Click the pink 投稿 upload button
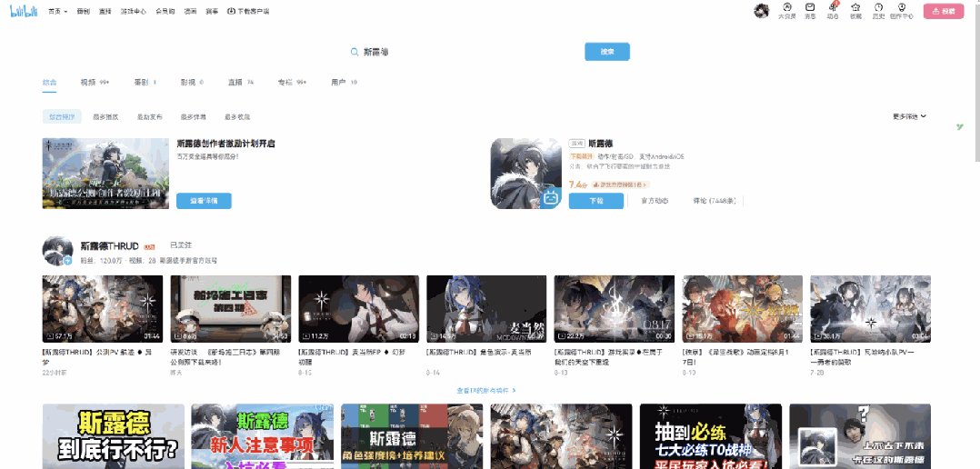This screenshot has height=469, width=980. [944, 11]
